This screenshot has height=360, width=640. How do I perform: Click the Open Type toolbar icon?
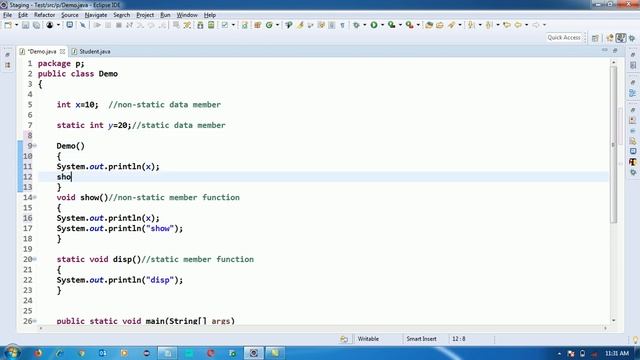point(429,25)
